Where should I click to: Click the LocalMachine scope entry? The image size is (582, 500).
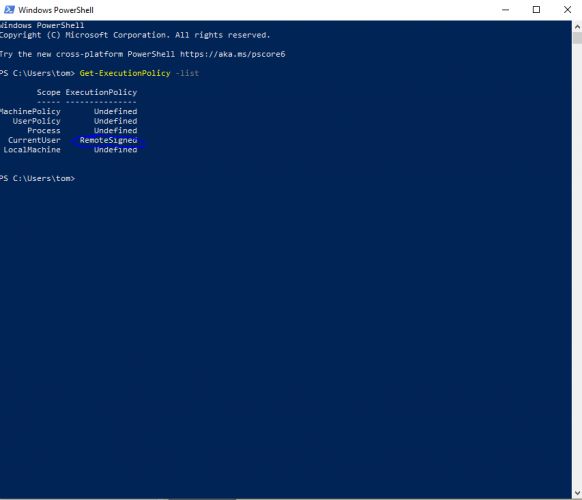[x=32, y=150]
